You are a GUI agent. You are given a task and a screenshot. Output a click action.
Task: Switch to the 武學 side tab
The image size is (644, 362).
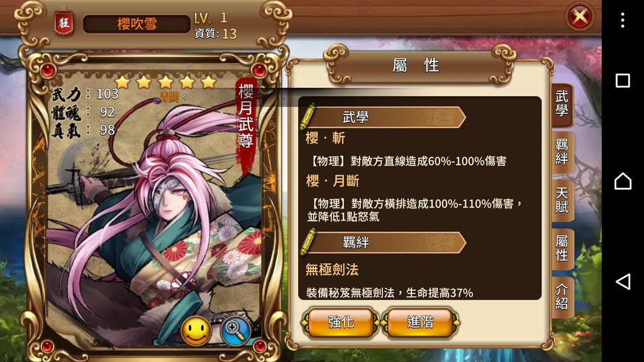pyautogui.click(x=562, y=104)
